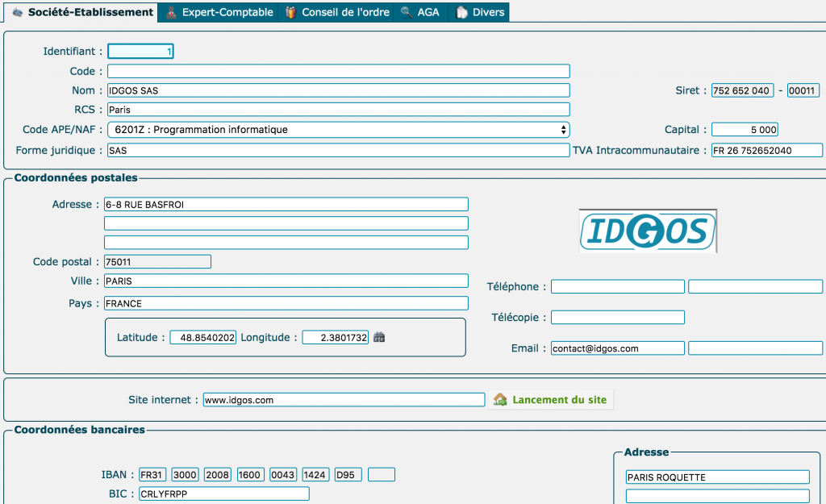The height and width of the screenshot is (504, 826).
Task: Click the Télécopie field
Action: pyautogui.click(x=617, y=317)
